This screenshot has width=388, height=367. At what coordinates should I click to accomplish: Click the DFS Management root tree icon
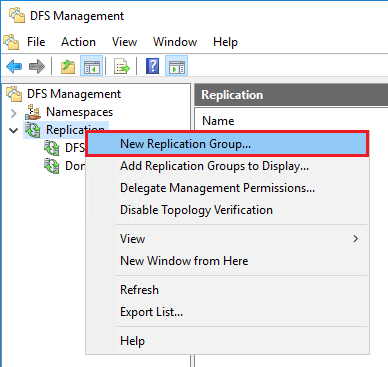click(x=14, y=94)
